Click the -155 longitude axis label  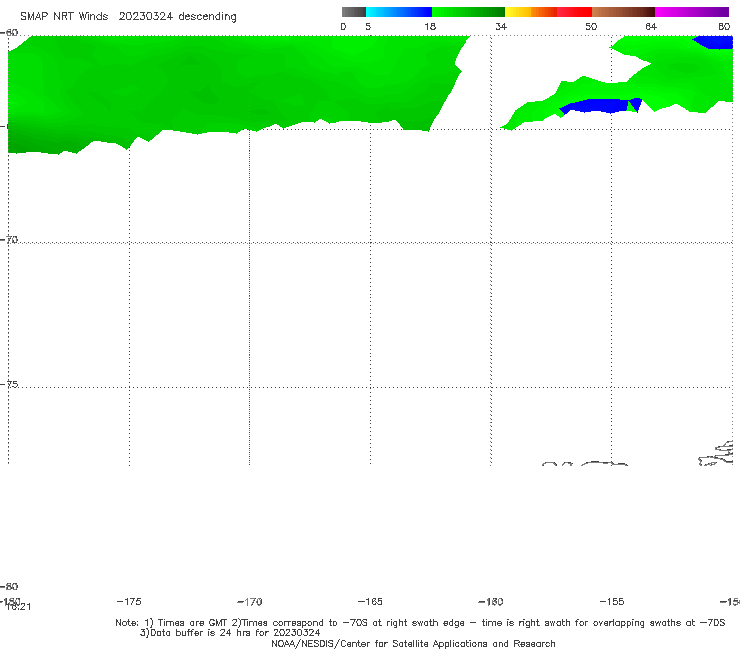(x=612, y=602)
